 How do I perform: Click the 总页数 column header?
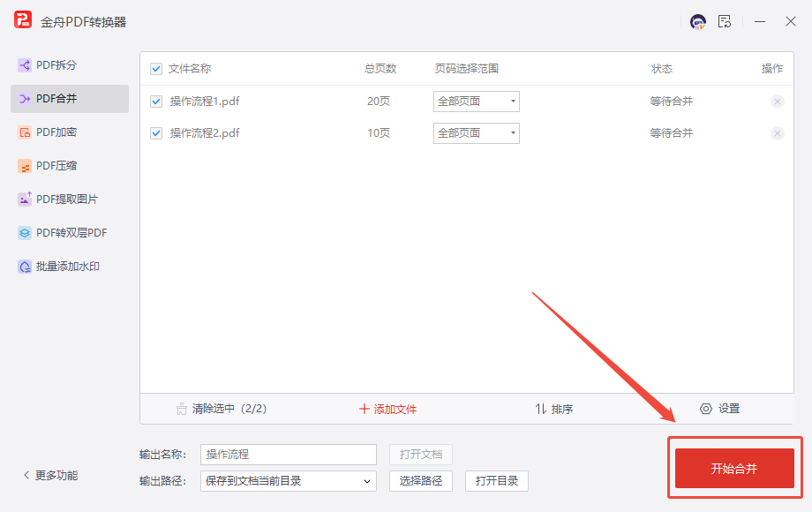click(380, 69)
